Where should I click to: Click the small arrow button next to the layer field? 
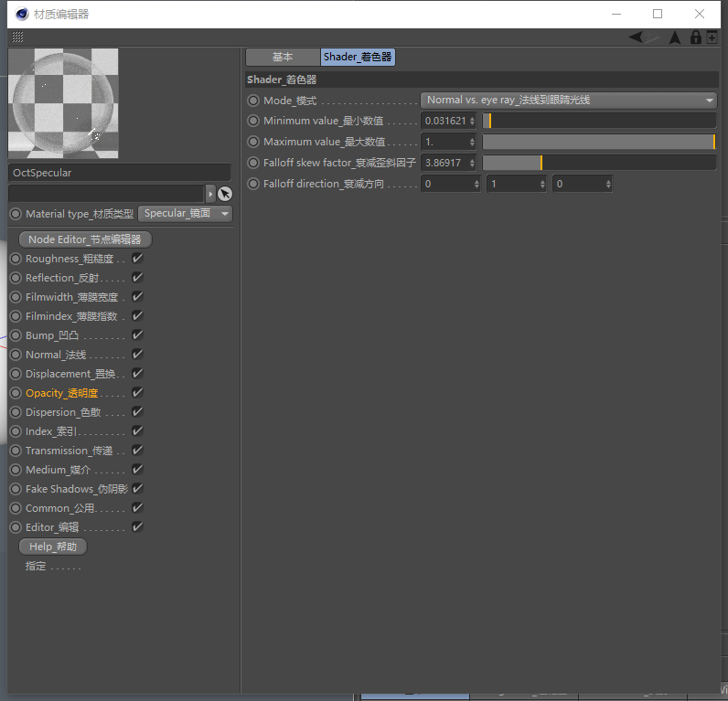click(211, 194)
